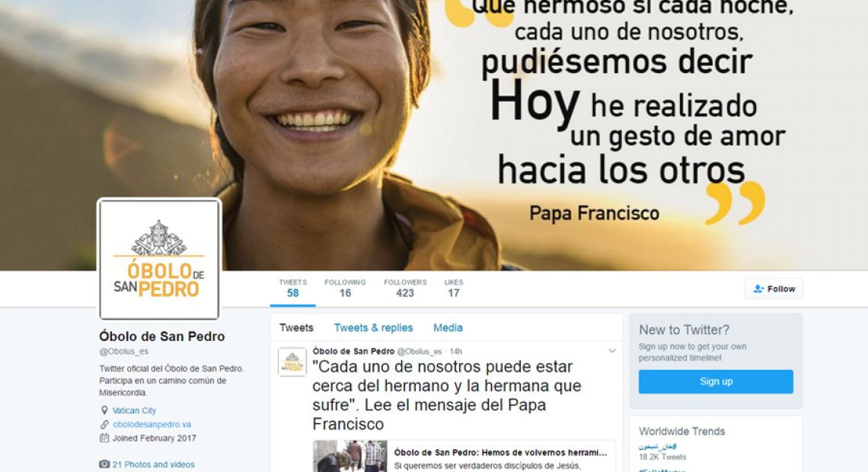868x472 pixels.
Task: Visit the obolodesanpedro.va website link
Action: (152, 424)
